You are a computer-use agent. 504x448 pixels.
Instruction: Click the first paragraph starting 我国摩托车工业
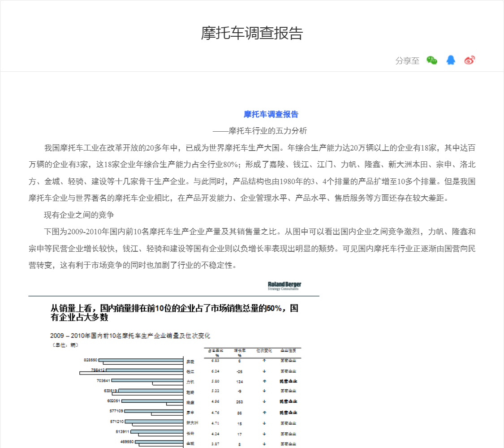click(x=252, y=173)
